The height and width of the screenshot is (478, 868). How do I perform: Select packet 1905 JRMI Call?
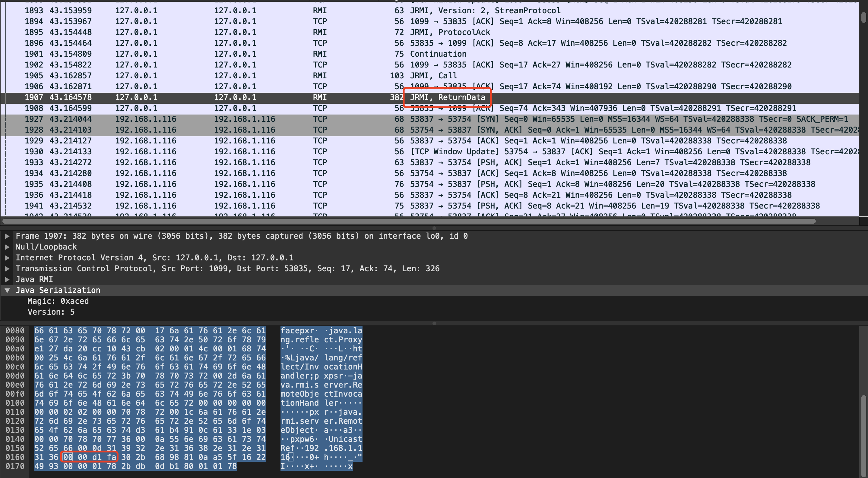(433, 76)
